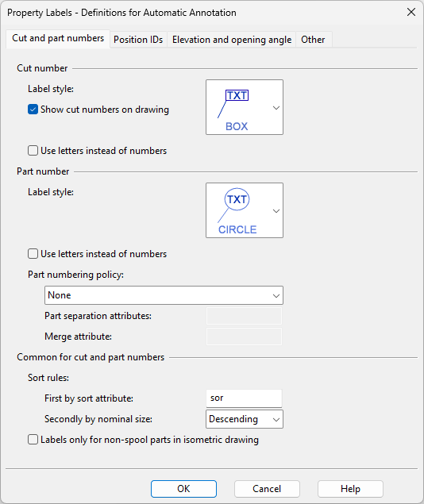Screen dimensions: 424x504
Task: Switch to the Position IDs tab
Action: (138, 40)
